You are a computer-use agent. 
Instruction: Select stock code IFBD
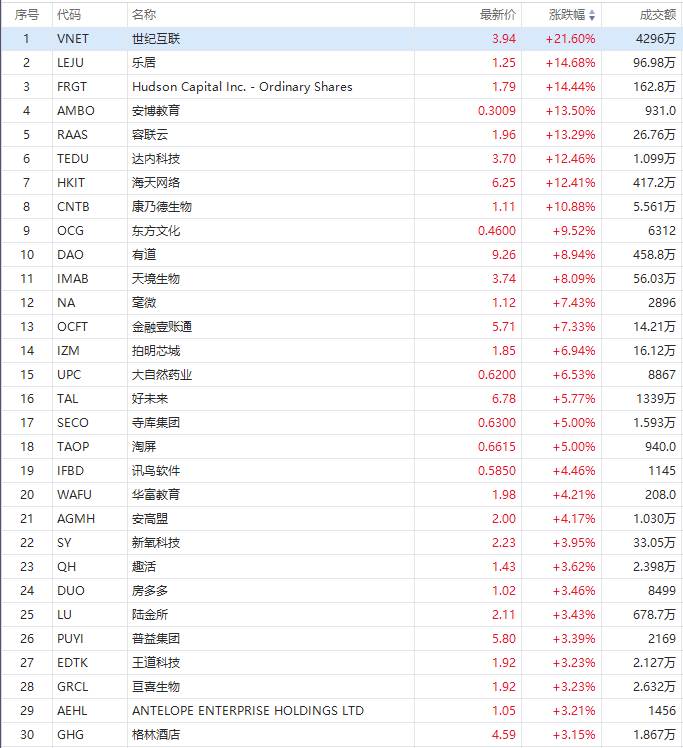[71, 471]
